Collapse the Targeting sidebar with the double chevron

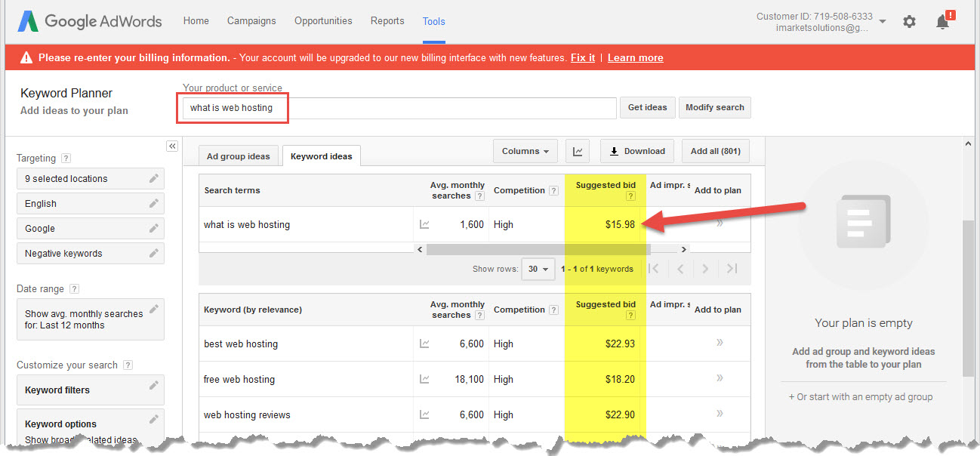(172, 146)
